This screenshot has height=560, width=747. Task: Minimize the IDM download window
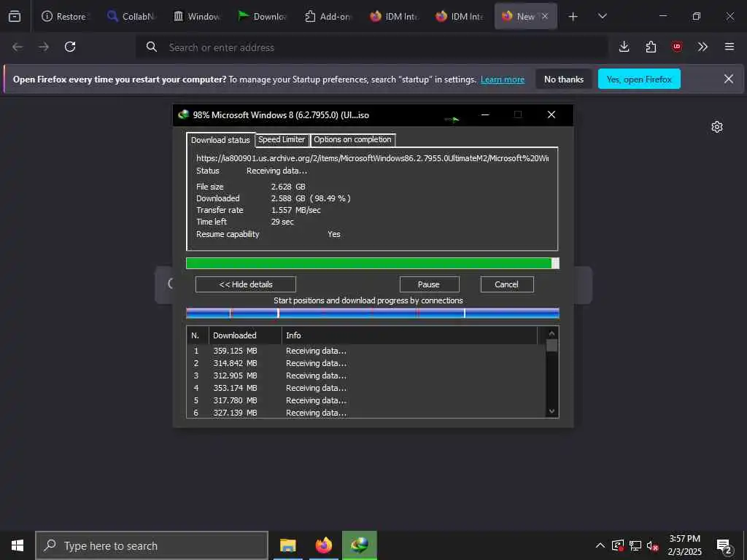pos(485,114)
